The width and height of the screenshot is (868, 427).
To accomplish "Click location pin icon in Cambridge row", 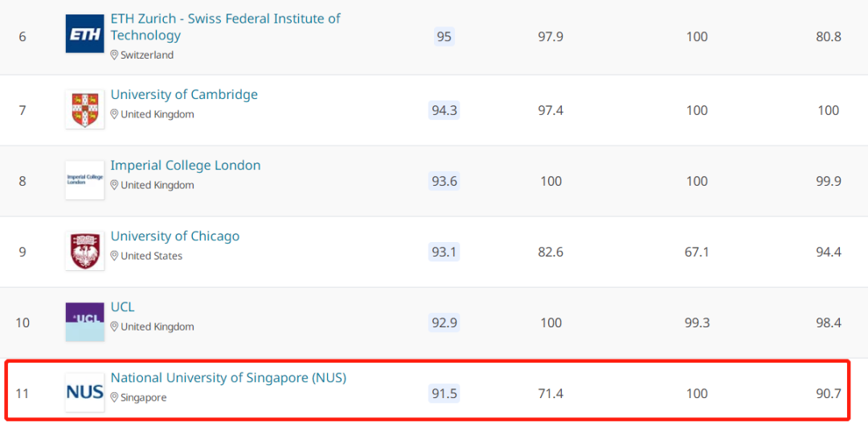I will coord(115,114).
